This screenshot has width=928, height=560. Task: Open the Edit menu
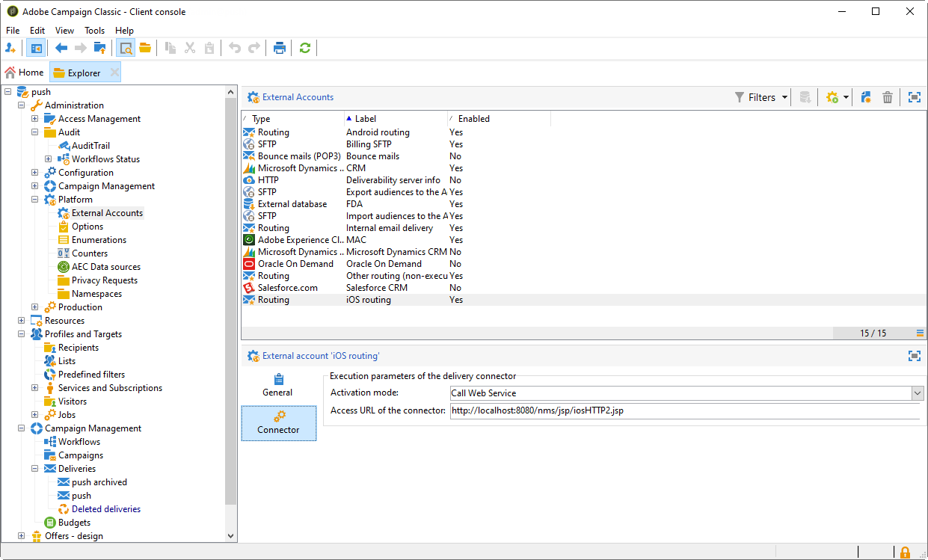click(37, 31)
